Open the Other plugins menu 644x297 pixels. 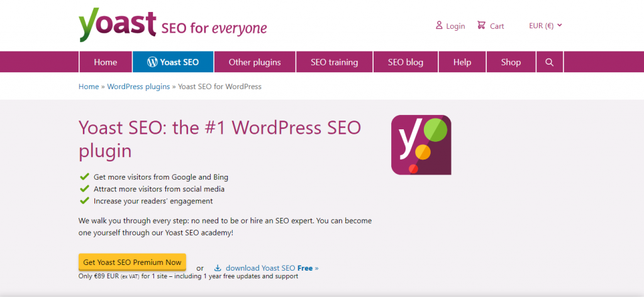[x=255, y=62]
